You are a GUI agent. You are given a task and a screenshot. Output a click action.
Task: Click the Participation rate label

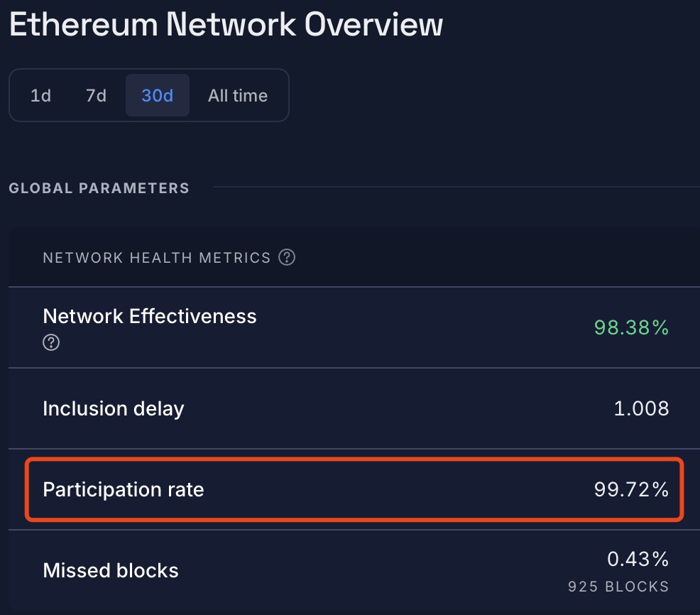pos(124,489)
